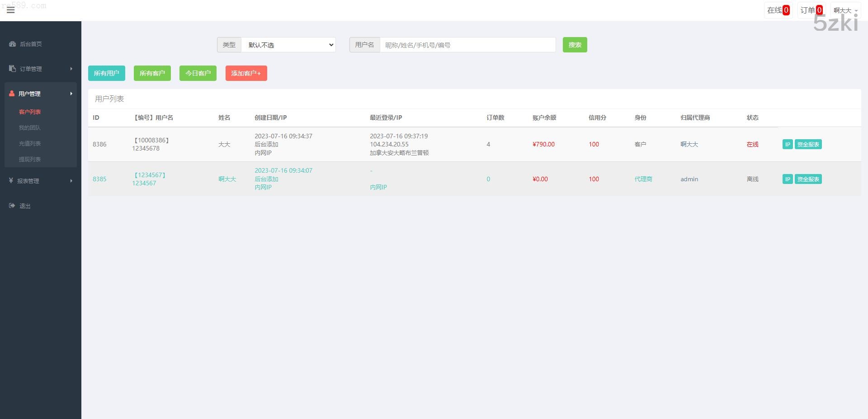
Task: Open 资金报表 for user 8386
Action: click(x=808, y=144)
